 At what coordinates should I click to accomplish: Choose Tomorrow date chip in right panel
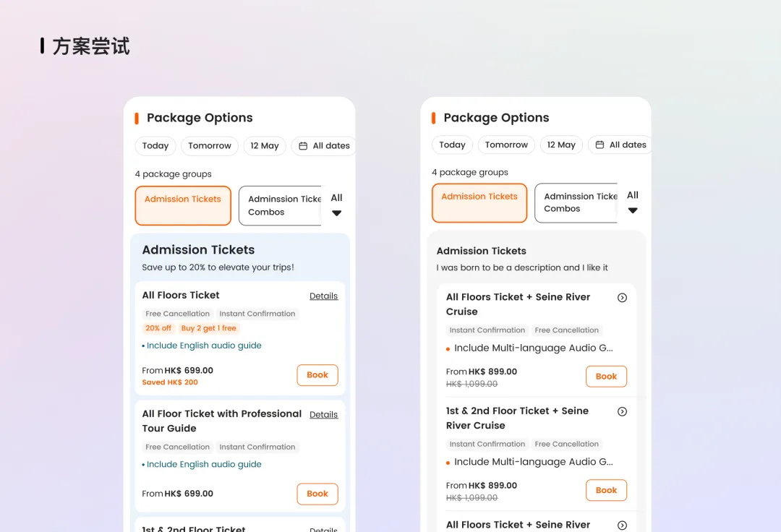click(506, 145)
